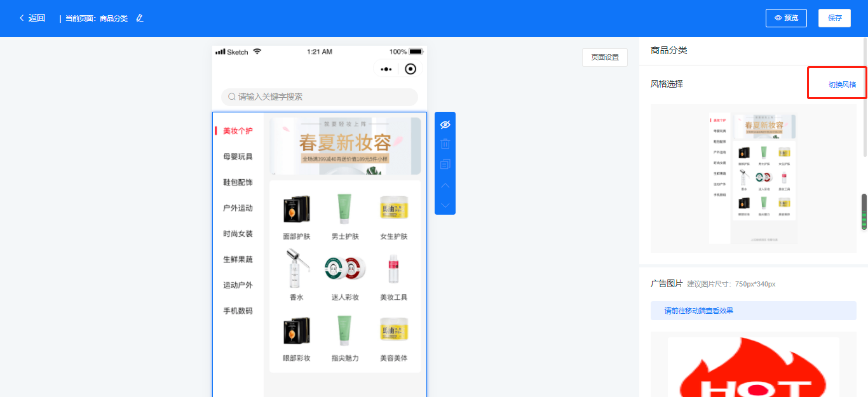Click the pencil edit icon beside page name
This screenshot has height=397, width=868.
(x=140, y=18)
